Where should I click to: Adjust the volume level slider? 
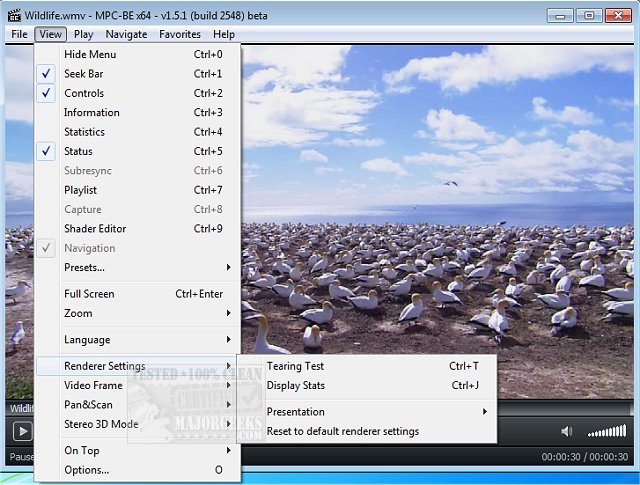(x=607, y=431)
